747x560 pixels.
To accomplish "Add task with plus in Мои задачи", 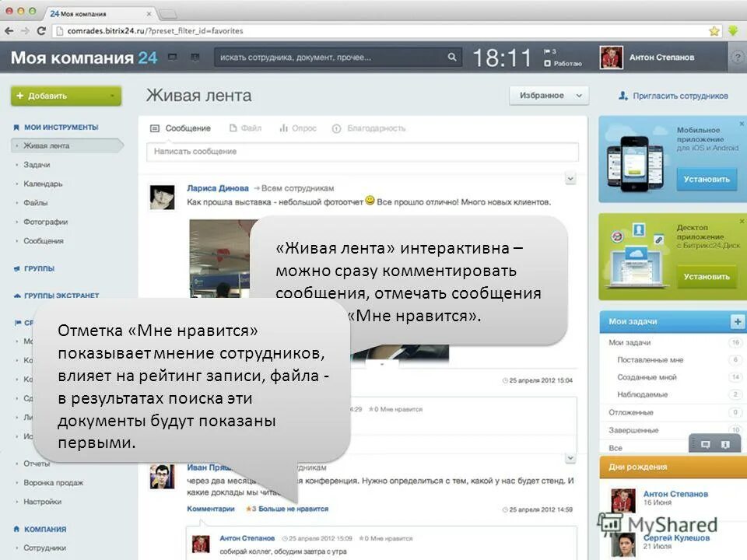I will click(738, 322).
